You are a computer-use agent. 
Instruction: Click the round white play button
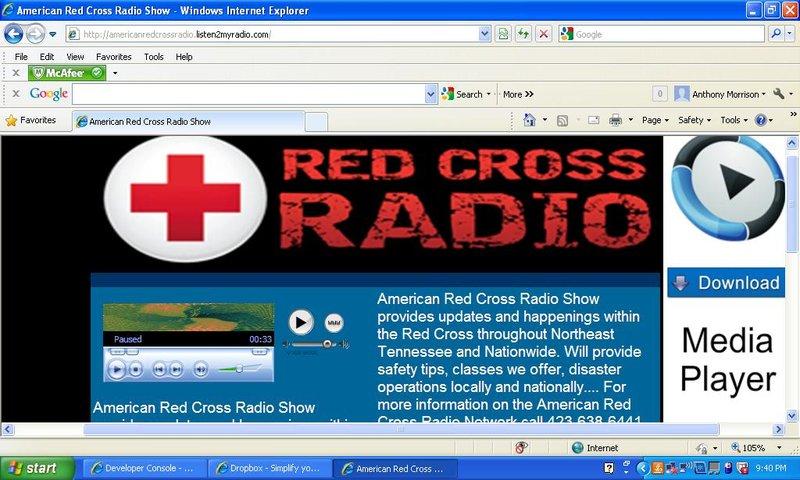click(301, 322)
